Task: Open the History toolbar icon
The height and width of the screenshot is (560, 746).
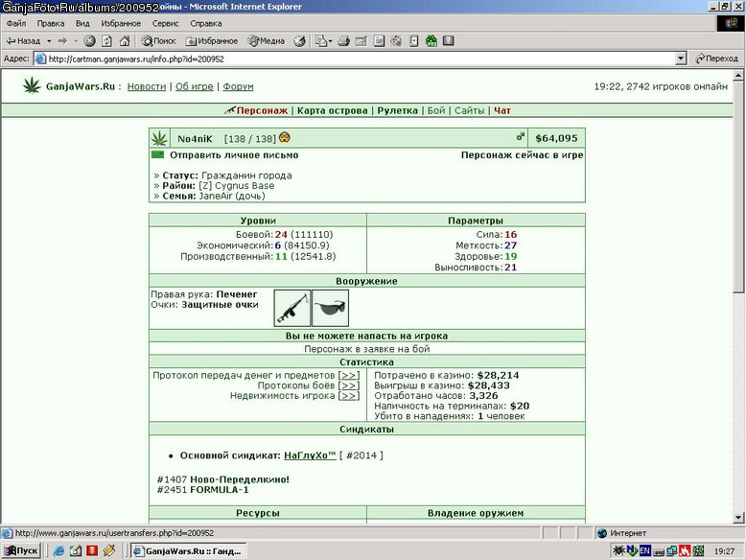Action: pos(299,41)
